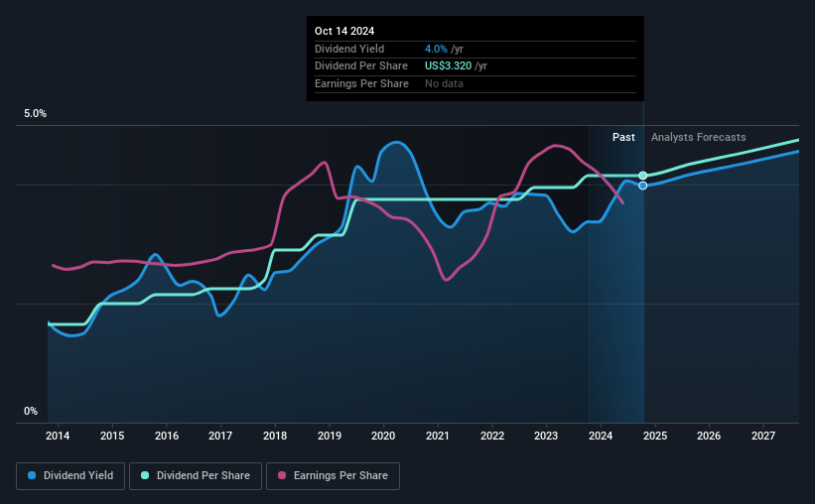Click the 4.0% Dividend Yield tooltip value
This screenshot has width=815, height=504.
[436, 49]
